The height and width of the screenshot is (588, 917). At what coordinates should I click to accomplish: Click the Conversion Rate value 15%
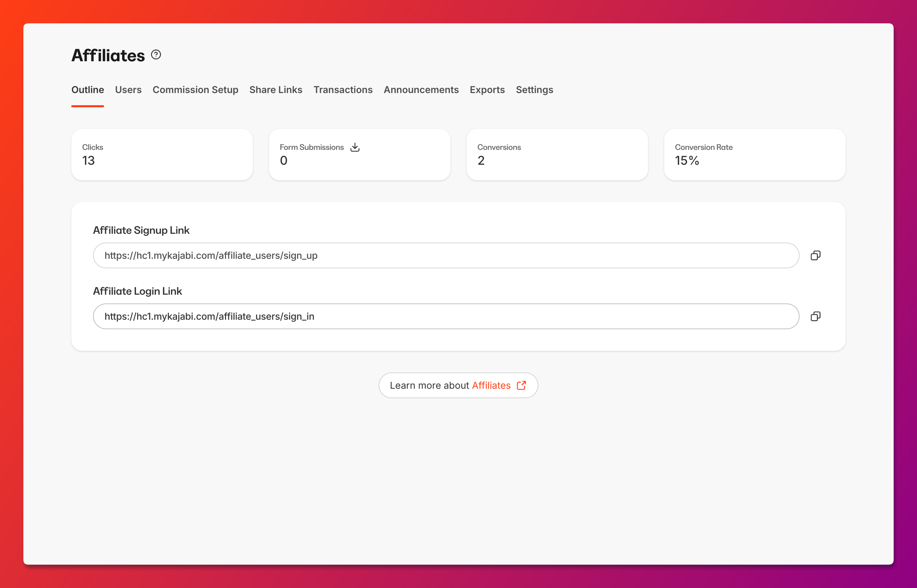(x=687, y=161)
